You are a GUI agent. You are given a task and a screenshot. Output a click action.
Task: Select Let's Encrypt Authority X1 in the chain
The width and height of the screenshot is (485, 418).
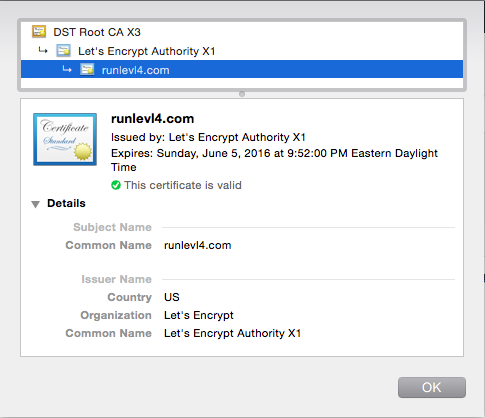click(147, 51)
